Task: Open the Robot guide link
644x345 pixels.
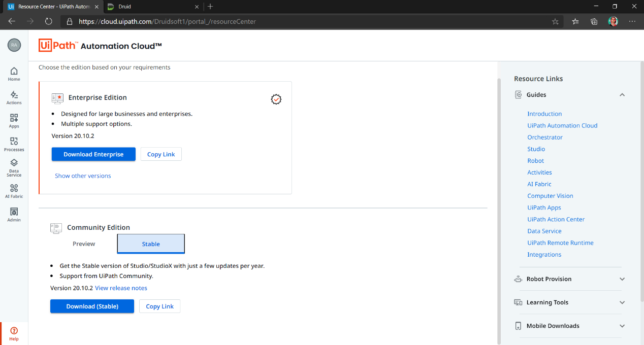Action: pos(535,161)
